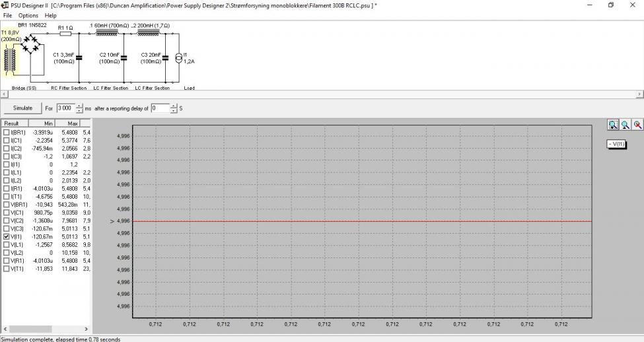Click the results list scroll left arrow

pyautogui.click(x=5, y=329)
